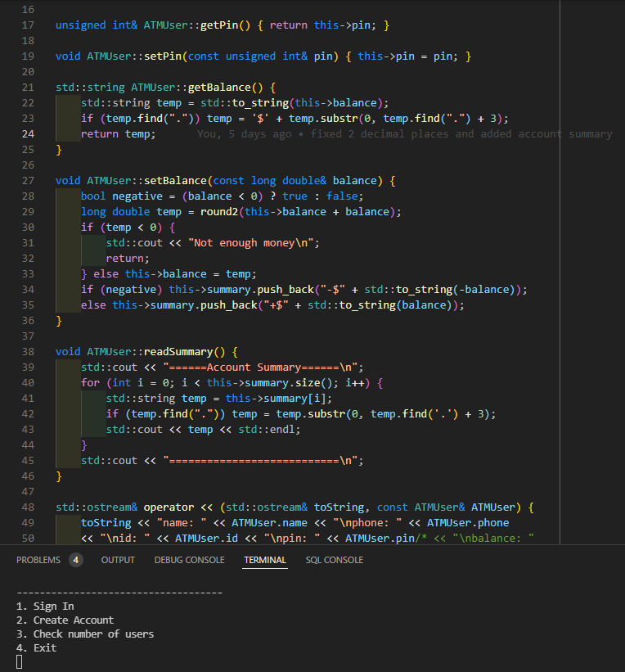Click "-$" string on line 34
This screenshot has height=672, width=625.
(x=333, y=290)
